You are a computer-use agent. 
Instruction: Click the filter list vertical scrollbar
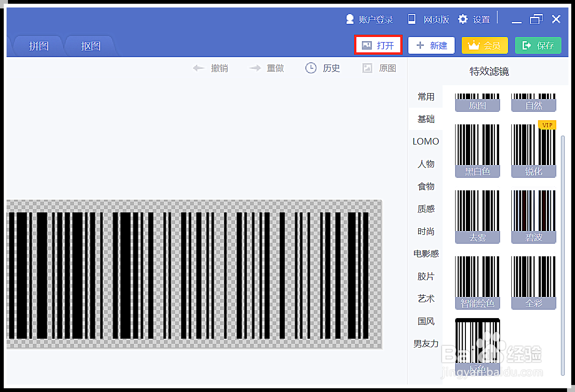tap(563, 255)
